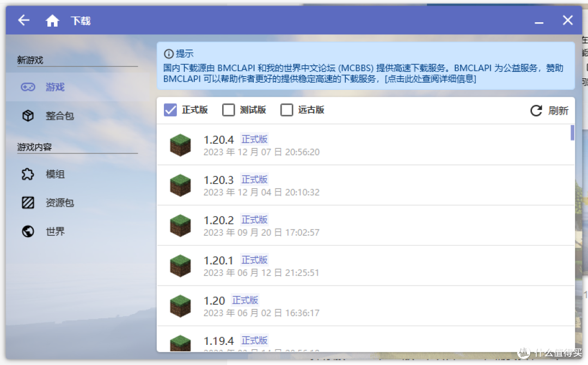Click the date 2023 年 06 月 12 日 21:25:51
This screenshot has width=588, height=365.
(261, 273)
